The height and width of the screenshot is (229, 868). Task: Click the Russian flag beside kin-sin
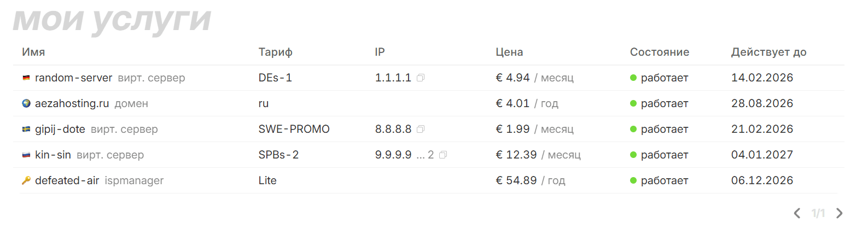pyautogui.click(x=26, y=155)
